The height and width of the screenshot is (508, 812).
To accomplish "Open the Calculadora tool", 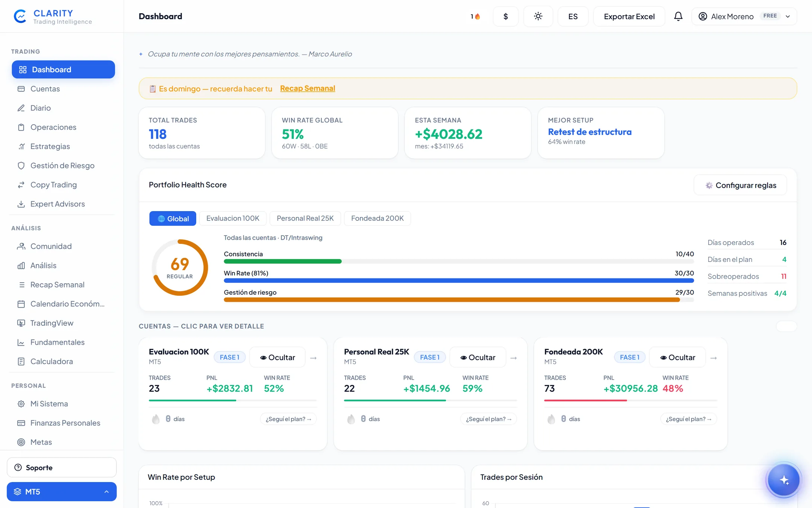I will click(x=63, y=361).
